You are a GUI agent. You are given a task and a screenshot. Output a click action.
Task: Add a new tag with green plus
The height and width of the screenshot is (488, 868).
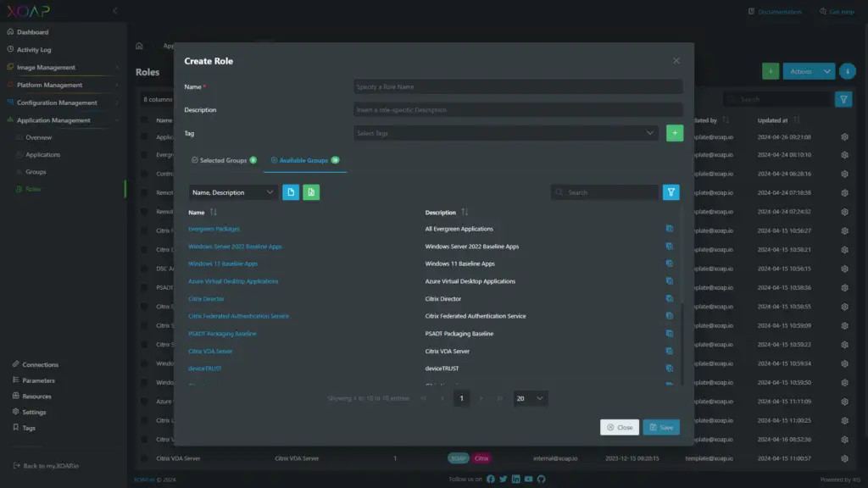pos(674,133)
